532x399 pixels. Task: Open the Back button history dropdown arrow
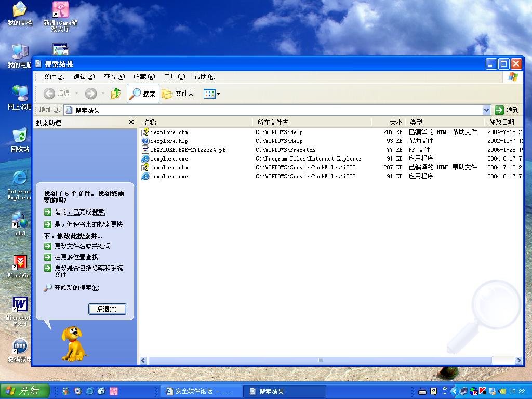click(77, 94)
